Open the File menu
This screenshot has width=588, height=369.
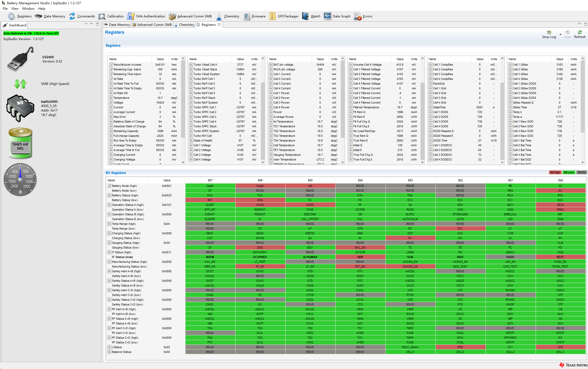5,8
